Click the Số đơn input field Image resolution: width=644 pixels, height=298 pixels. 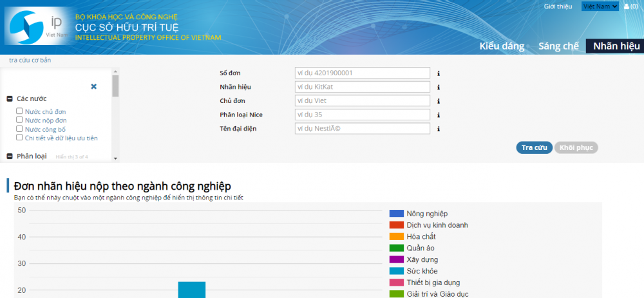(x=362, y=73)
